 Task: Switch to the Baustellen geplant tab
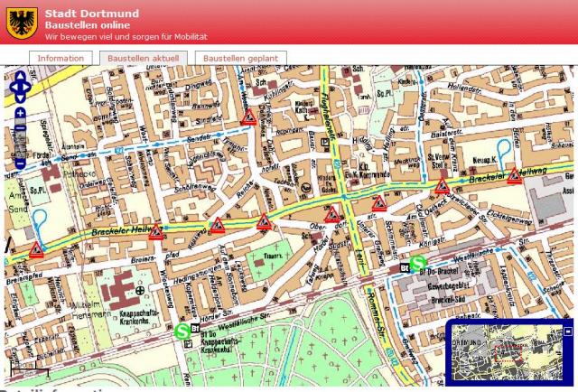tap(241, 59)
